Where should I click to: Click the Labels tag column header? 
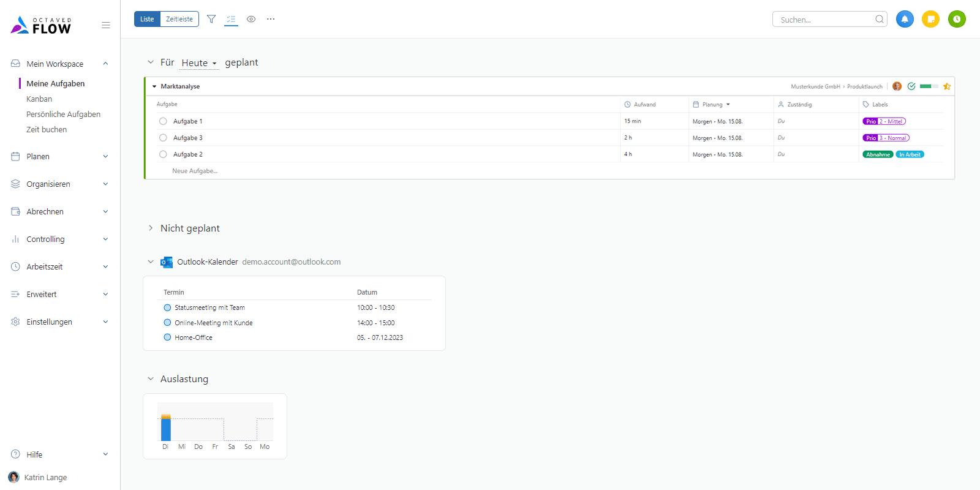pyautogui.click(x=875, y=104)
